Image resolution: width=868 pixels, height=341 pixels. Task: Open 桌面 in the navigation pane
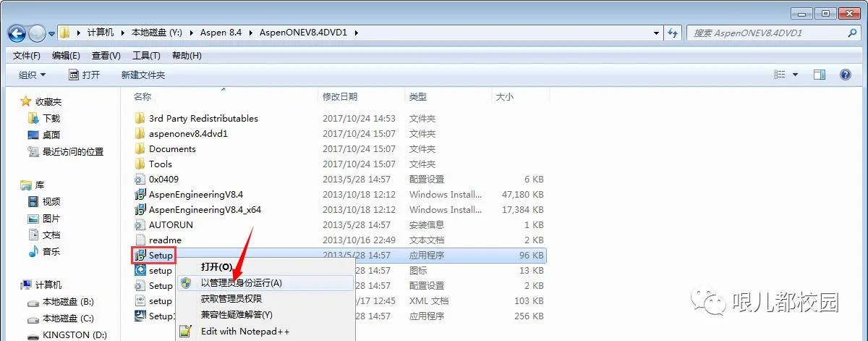[x=51, y=135]
